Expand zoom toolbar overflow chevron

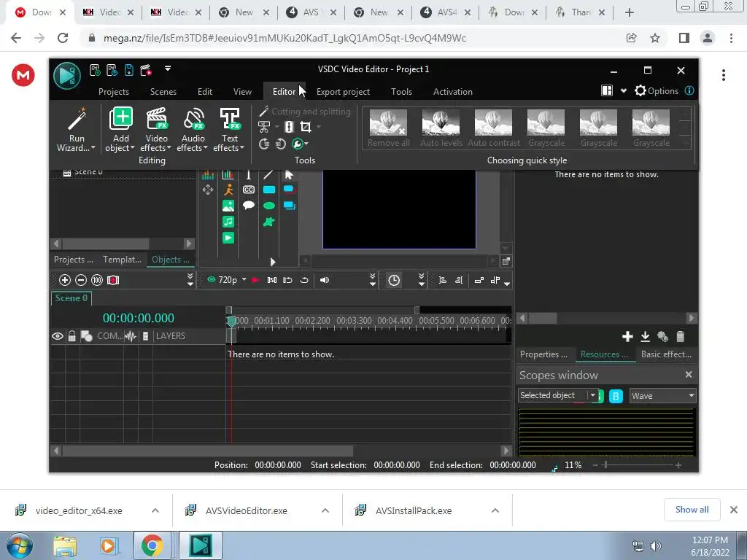[190, 280]
